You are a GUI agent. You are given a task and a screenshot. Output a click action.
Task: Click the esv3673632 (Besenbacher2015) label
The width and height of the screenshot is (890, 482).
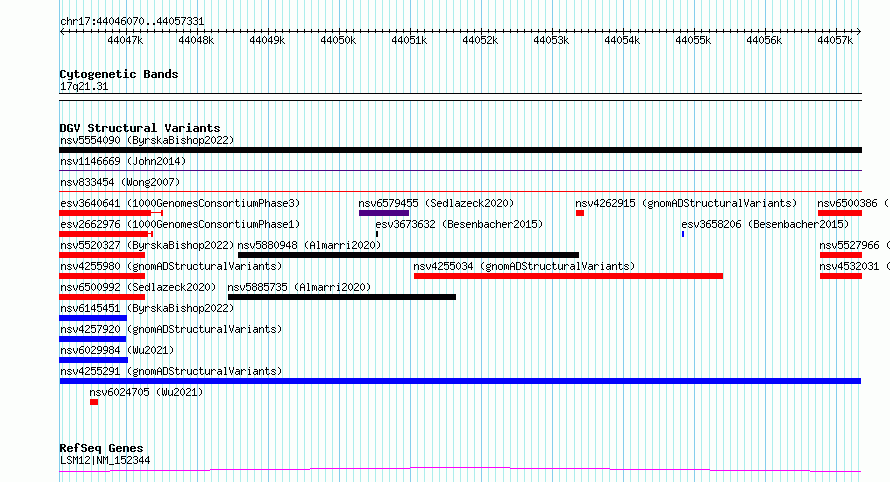[459, 224]
